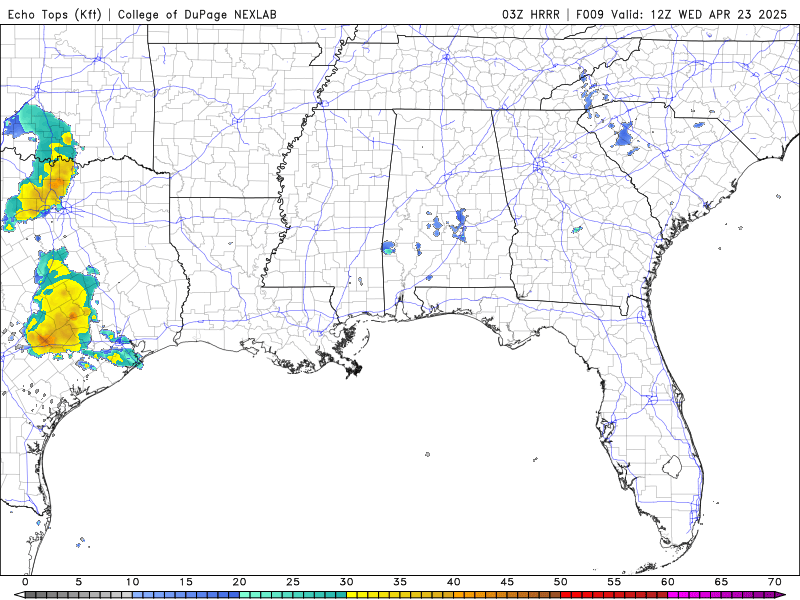This screenshot has height=600, width=800.
Task: Click the colorbar label "20"
Action: click(239, 582)
